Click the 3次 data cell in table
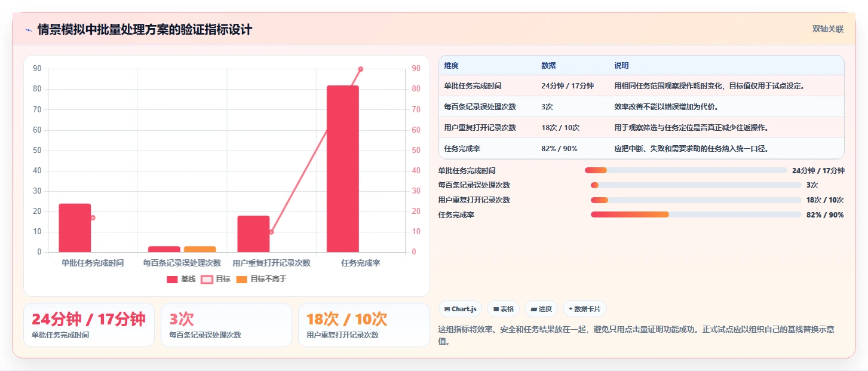This screenshot has height=371, width=868. [x=547, y=107]
